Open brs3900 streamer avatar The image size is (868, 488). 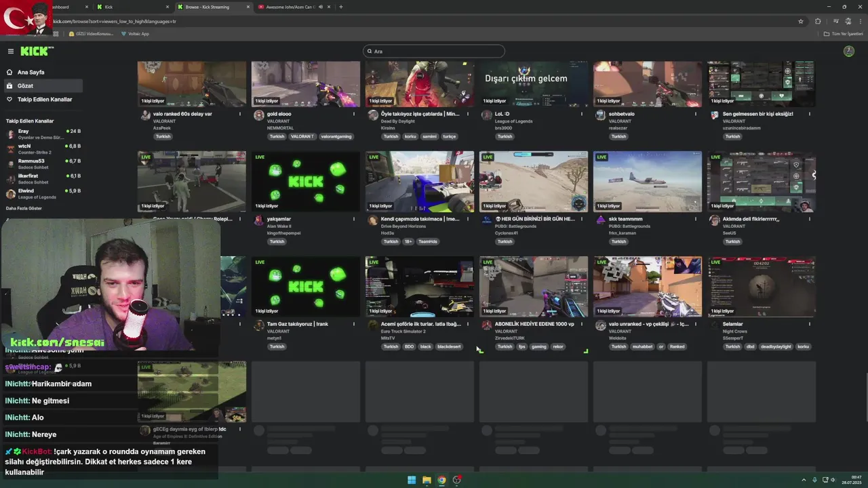486,115
